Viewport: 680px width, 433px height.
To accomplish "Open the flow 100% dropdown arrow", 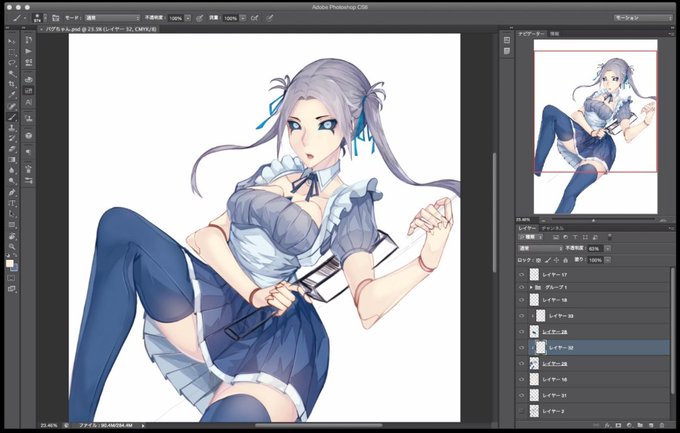I will [243, 18].
